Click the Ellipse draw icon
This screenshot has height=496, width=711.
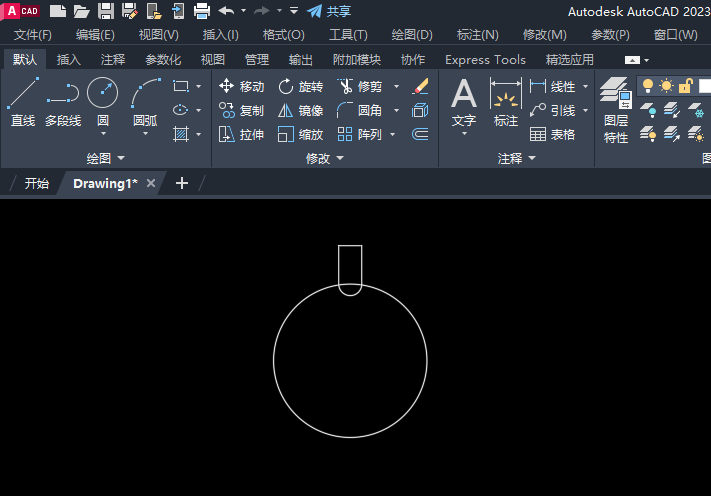click(180, 110)
